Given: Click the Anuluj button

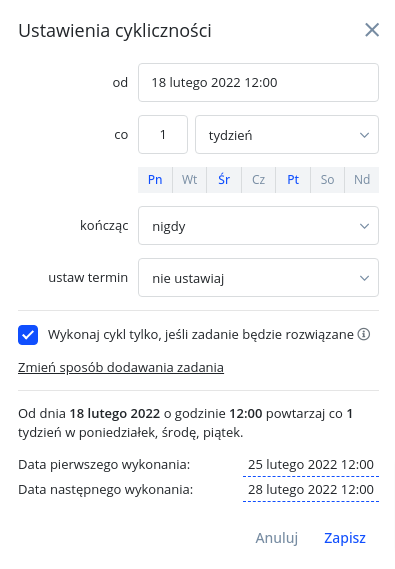Looking at the screenshot, I should [x=276, y=538].
